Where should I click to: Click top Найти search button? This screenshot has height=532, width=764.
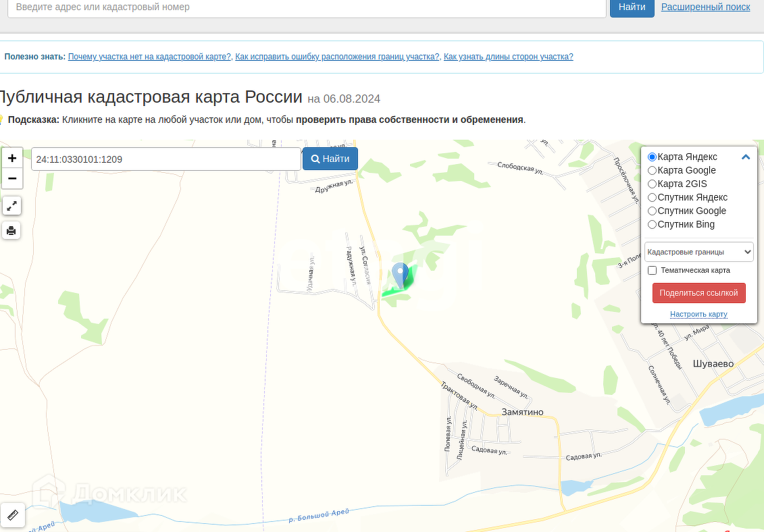pyautogui.click(x=632, y=7)
